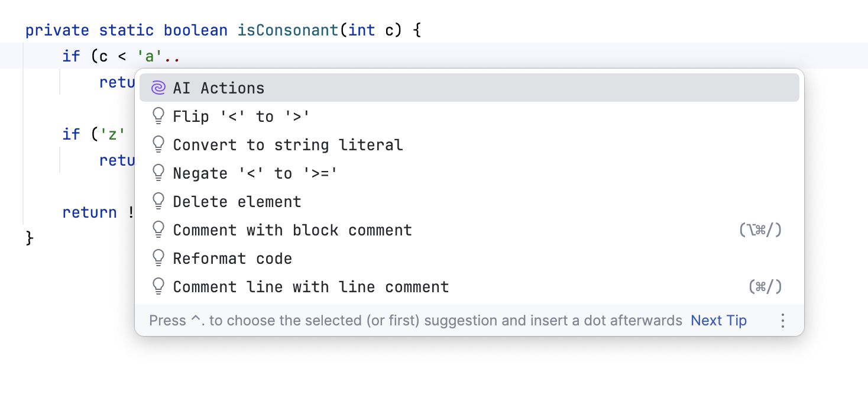Select Comment line with line comment
This screenshot has height=407, width=868.
tap(310, 286)
